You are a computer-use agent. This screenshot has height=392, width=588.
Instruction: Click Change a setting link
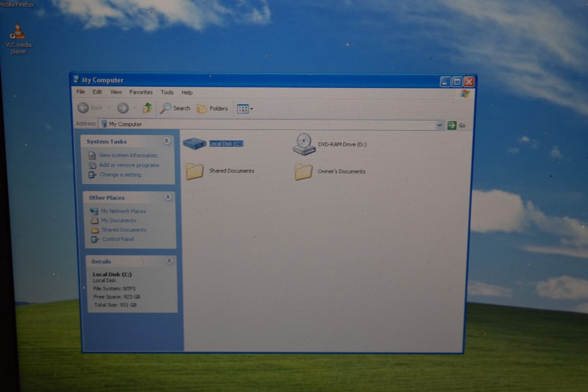coord(120,175)
